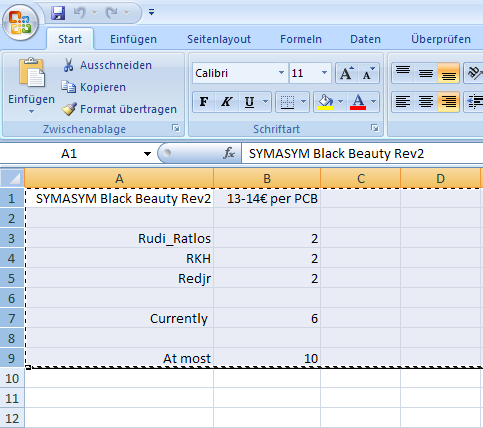Undo the last action
The image size is (483, 428).
click(79, 13)
